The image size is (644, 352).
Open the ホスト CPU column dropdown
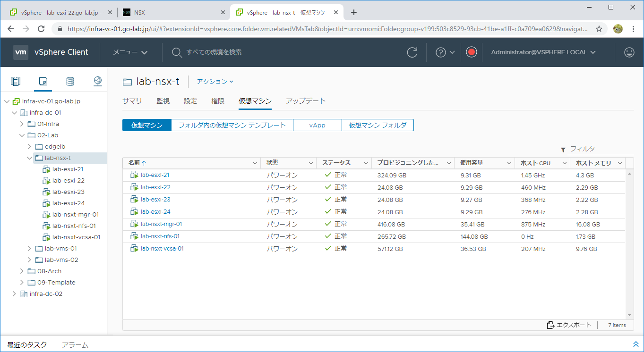point(564,163)
